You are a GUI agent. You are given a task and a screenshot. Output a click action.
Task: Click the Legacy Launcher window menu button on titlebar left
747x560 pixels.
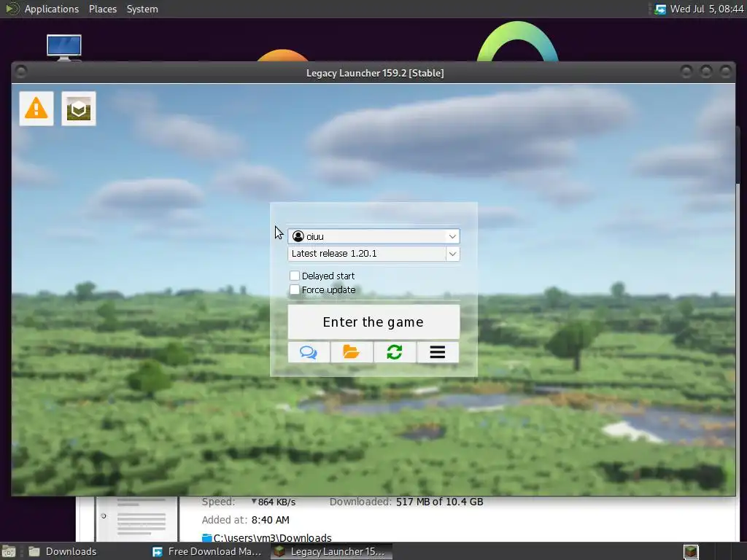21,72
